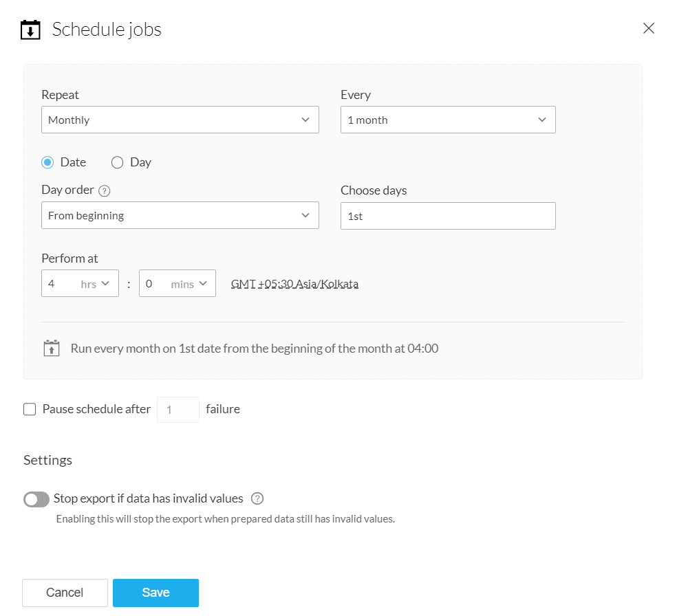Close the Schedule jobs dialog

(x=648, y=28)
